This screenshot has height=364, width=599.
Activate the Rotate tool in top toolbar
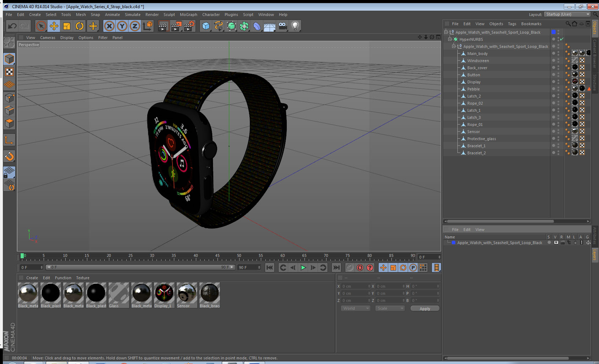tap(79, 26)
